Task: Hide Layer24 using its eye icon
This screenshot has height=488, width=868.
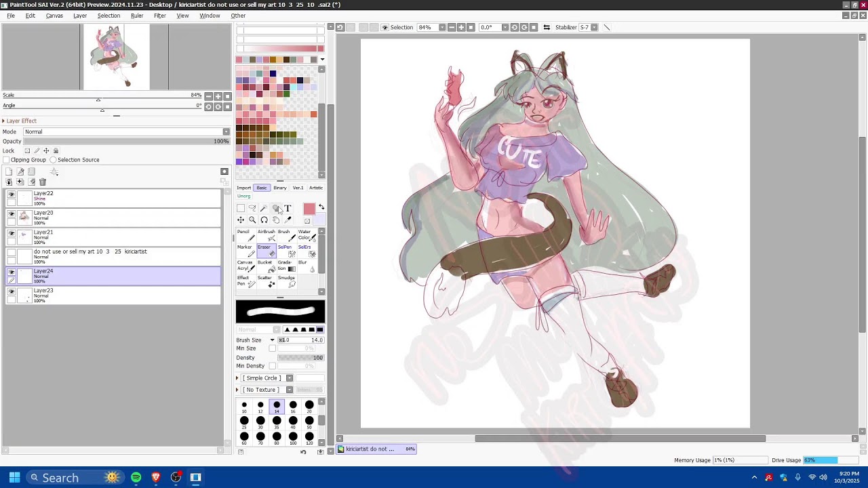Action: tap(12, 271)
